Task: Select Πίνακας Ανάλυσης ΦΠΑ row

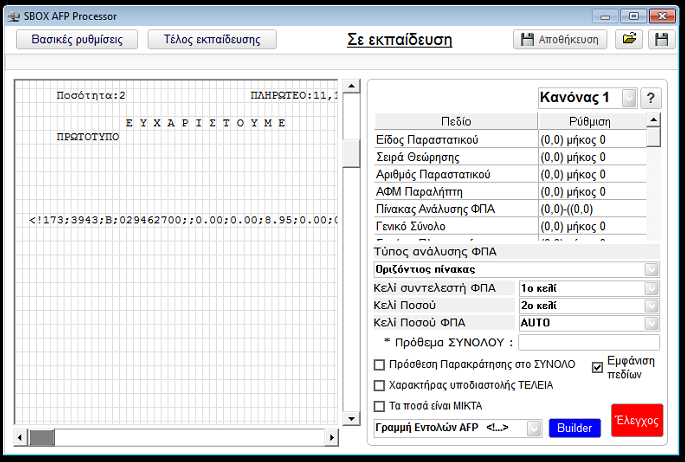Action: click(x=510, y=209)
